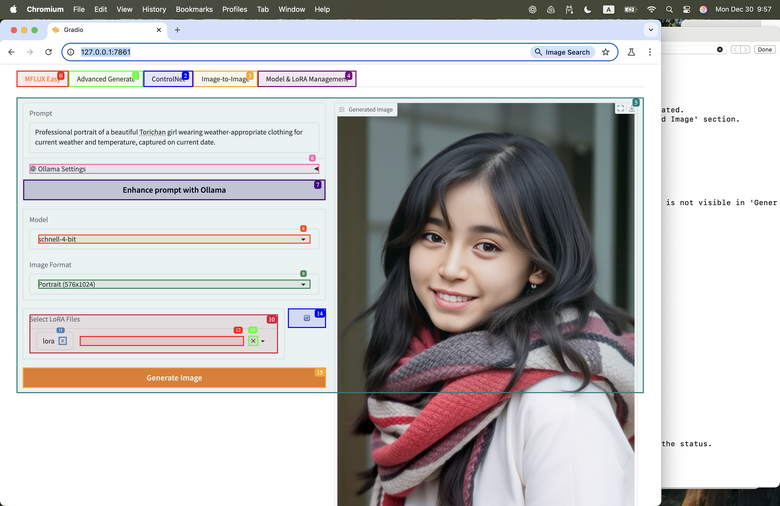This screenshot has width=780, height=506.
Task: Open the Model dropdown showing schnell-4-bit
Action: pyautogui.click(x=174, y=239)
